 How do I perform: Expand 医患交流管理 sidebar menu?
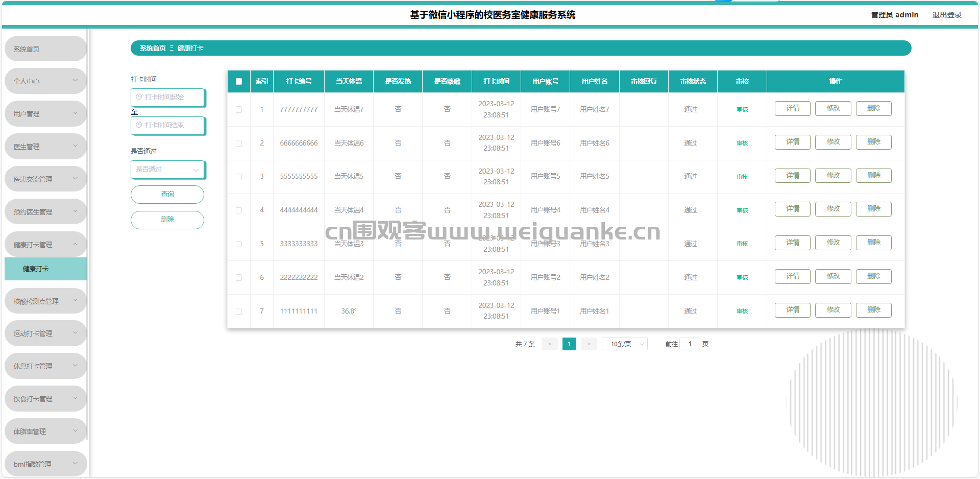(x=45, y=179)
